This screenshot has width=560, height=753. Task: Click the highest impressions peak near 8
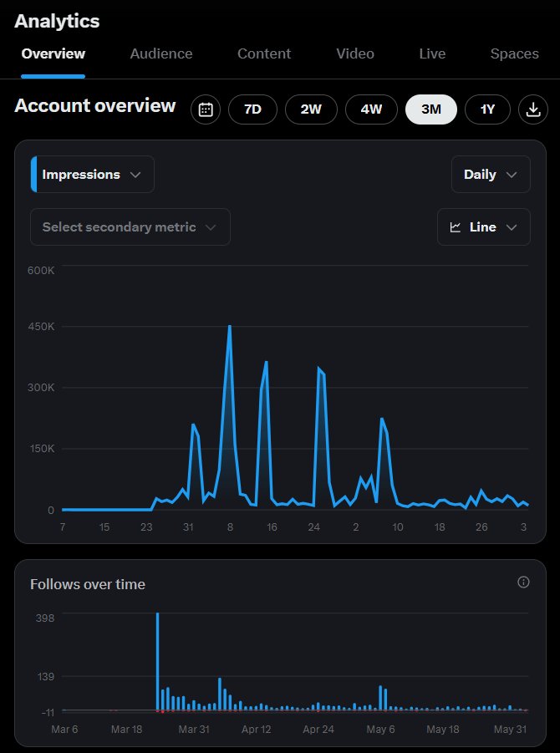pyautogui.click(x=230, y=327)
